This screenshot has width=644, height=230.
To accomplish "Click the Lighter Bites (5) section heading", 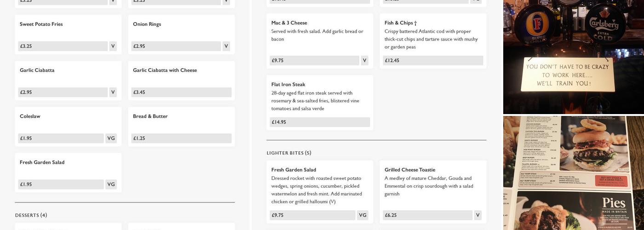I will pos(289,153).
